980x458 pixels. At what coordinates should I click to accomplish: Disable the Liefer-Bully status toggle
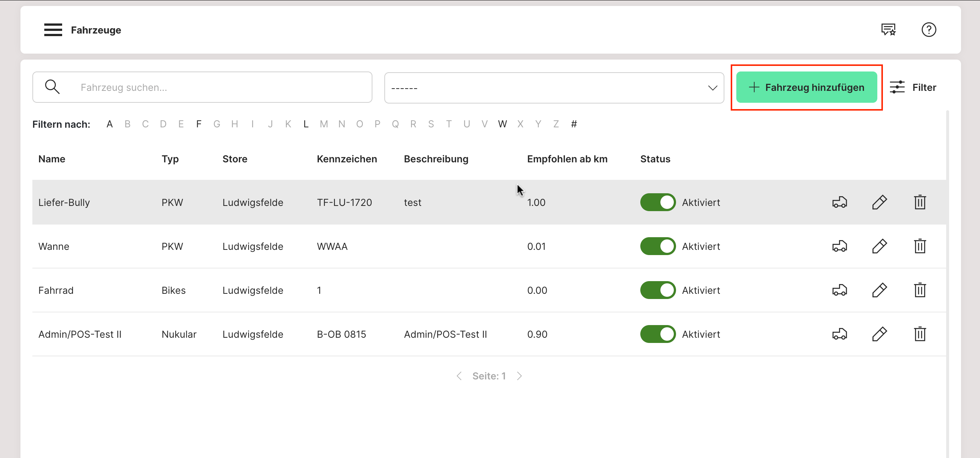click(x=657, y=202)
